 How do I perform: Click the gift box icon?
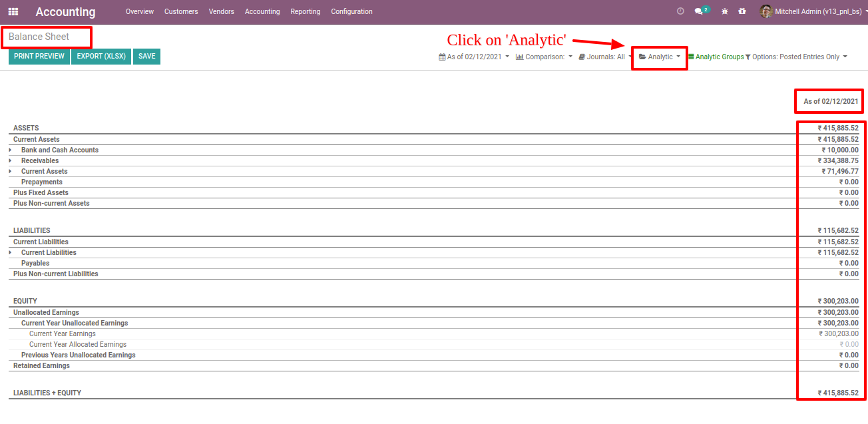tap(742, 11)
